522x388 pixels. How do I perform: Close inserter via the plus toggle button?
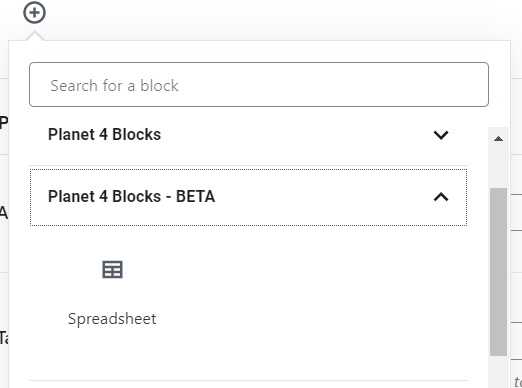[x=34, y=13]
